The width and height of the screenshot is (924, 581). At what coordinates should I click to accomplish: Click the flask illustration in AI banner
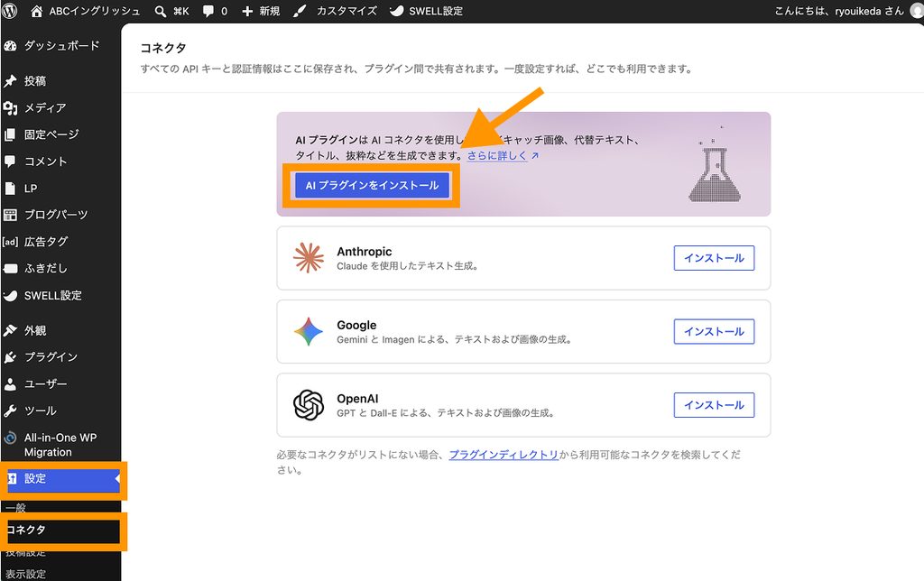coord(715,164)
